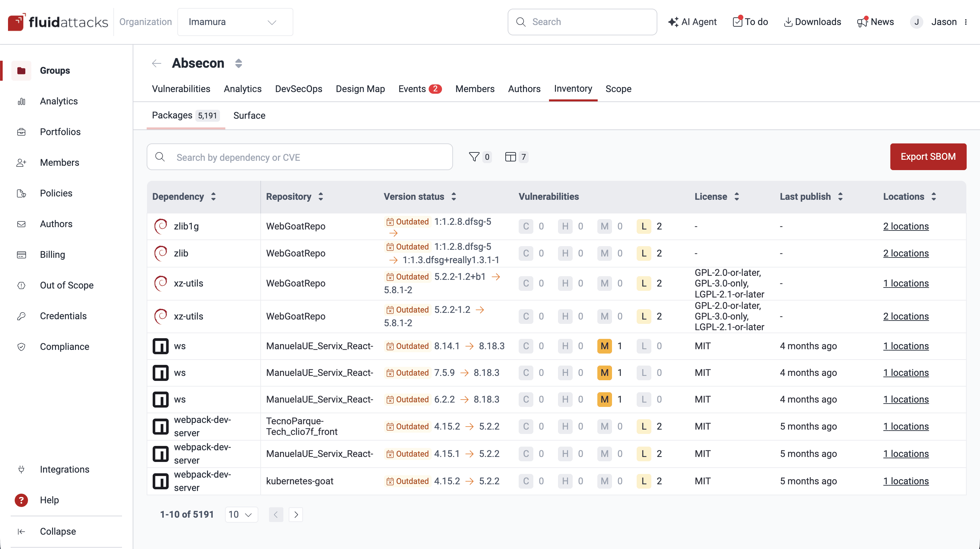The width and height of the screenshot is (980, 549).
Task: Open the News panel
Action: tap(875, 22)
